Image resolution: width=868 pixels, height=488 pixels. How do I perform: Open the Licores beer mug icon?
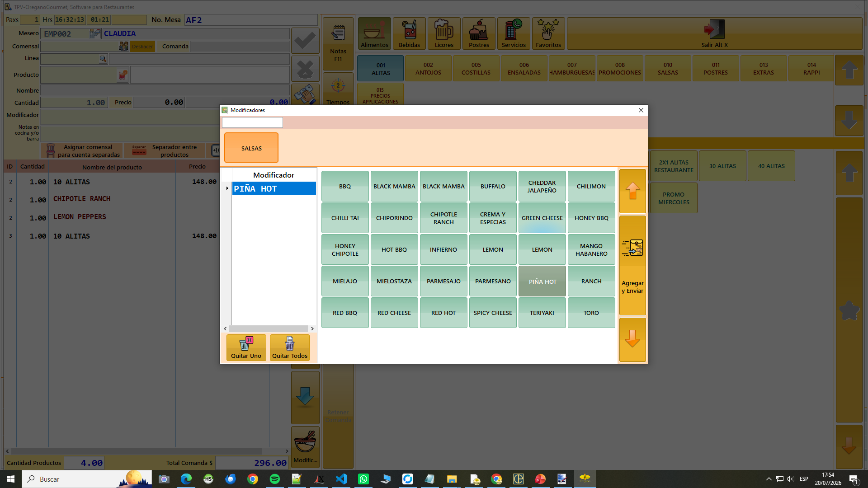tap(444, 30)
